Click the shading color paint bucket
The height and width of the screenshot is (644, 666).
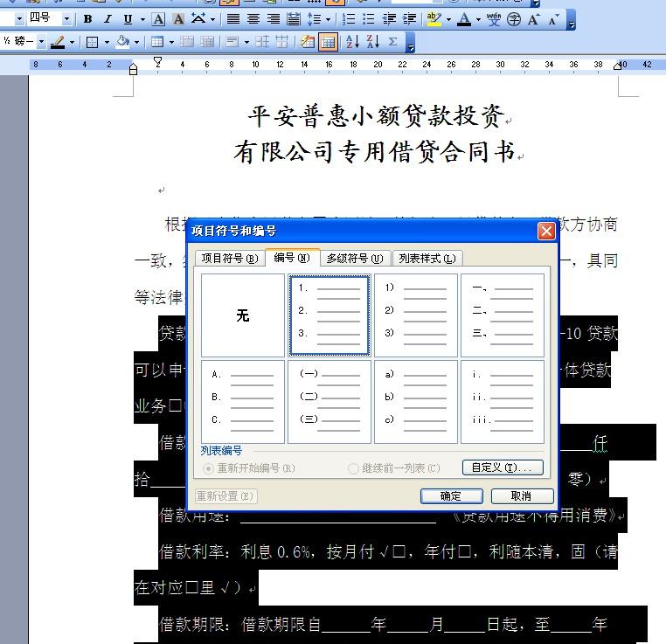[x=123, y=42]
